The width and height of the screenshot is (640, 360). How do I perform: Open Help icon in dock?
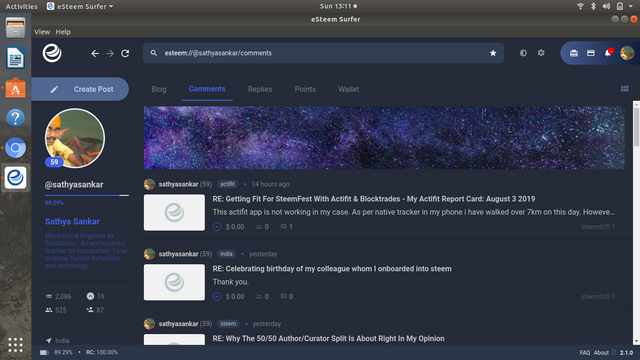pyautogui.click(x=16, y=118)
